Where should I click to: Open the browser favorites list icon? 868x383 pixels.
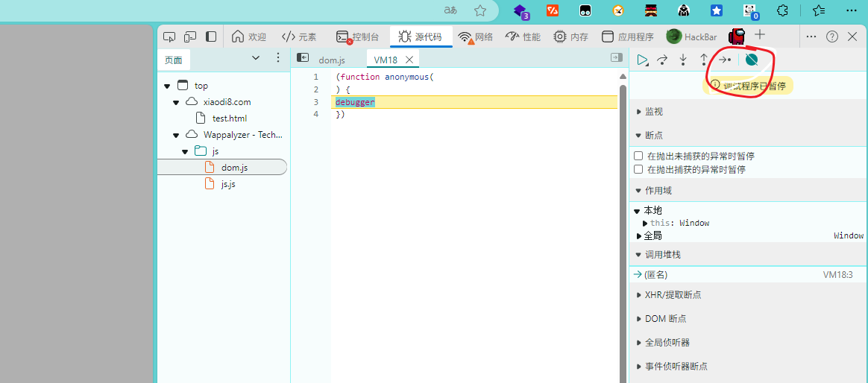[x=819, y=10]
